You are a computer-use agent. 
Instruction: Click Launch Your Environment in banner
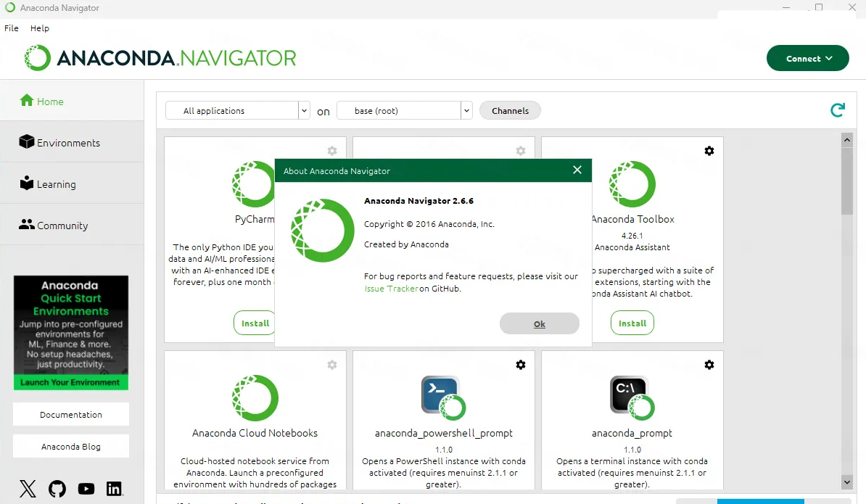[70, 383]
